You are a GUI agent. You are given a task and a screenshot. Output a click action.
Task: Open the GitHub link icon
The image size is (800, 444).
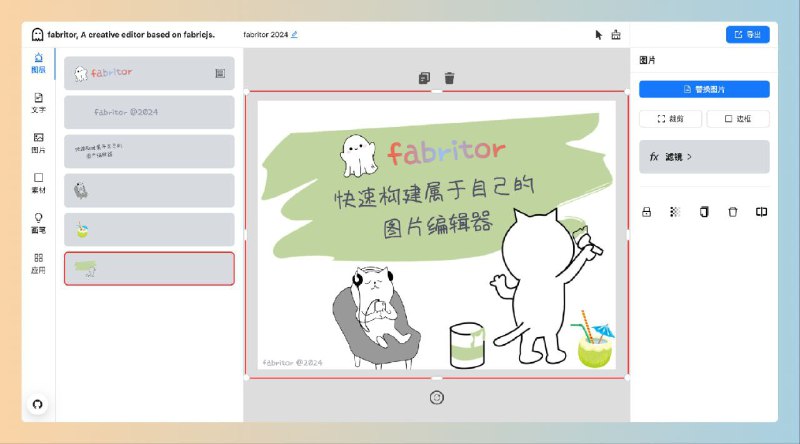(x=37, y=404)
